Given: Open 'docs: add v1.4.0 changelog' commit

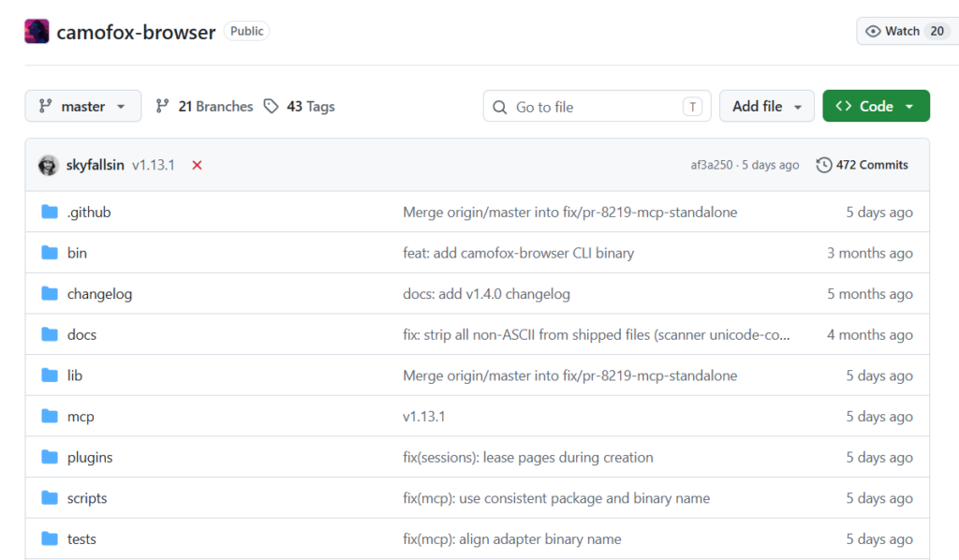Looking at the screenshot, I should [486, 294].
